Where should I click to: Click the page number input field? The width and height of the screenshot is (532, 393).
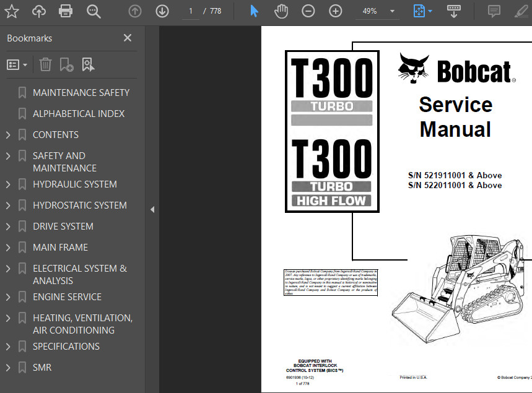pos(191,11)
